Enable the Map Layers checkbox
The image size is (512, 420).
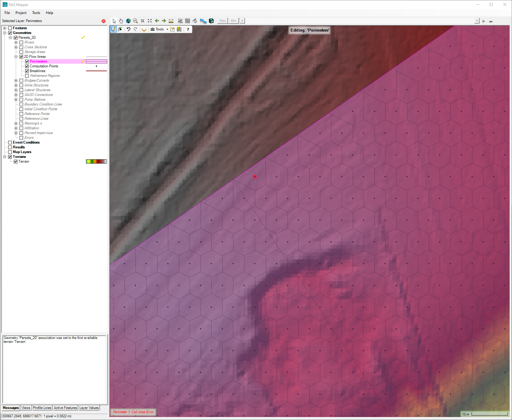coord(10,152)
